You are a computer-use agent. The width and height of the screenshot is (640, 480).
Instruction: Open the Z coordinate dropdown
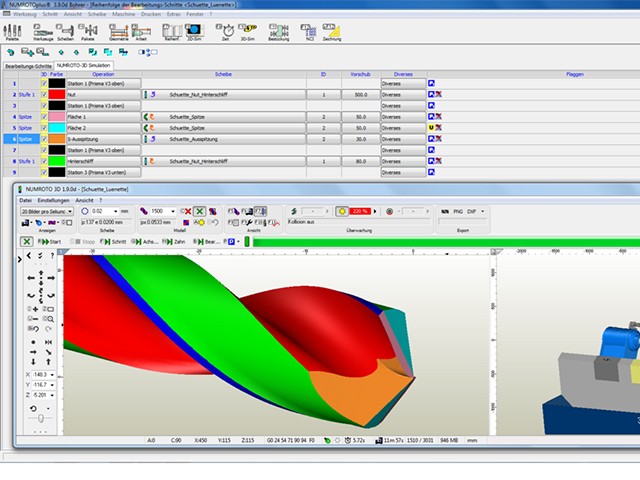52,395
